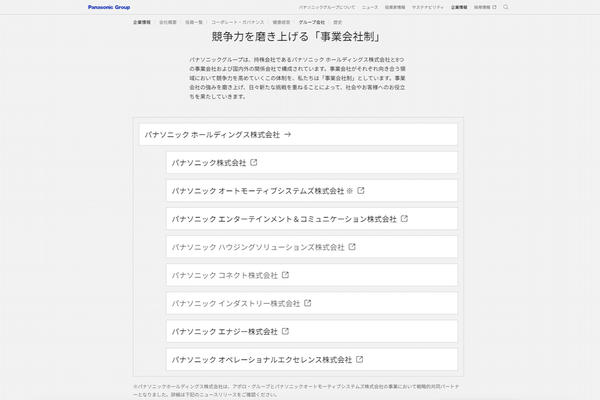Click external-link icon beside エナジー株式会社
The width and height of the screenshot is (600, 400).
click(x=285, y=331)
